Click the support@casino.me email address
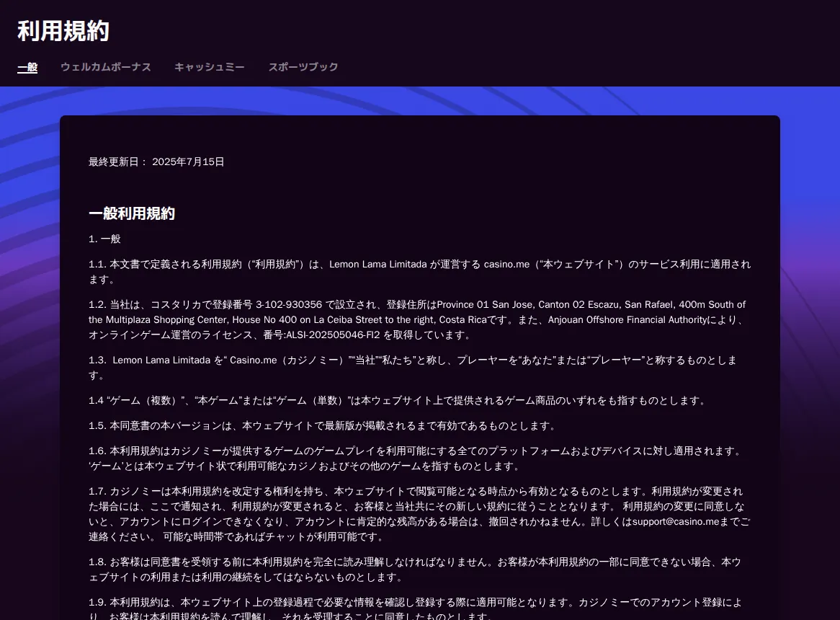 point(676,521)
